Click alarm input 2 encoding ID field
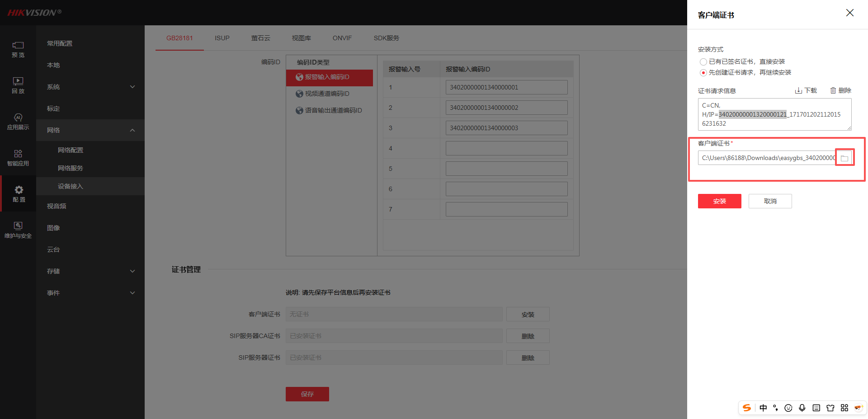The height and width of the screenshot is (419, 868). tap(506, 108)
